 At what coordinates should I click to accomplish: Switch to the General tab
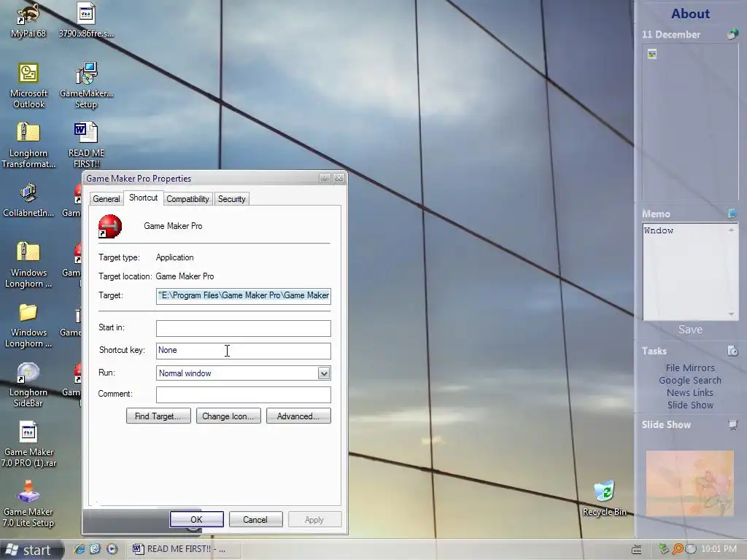point(107,199)
